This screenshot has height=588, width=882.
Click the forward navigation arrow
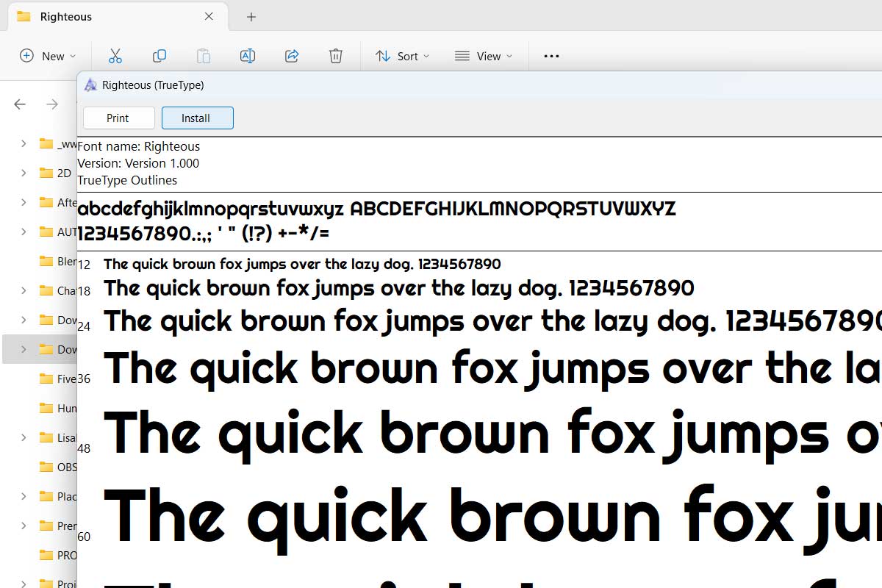(53, 104)
